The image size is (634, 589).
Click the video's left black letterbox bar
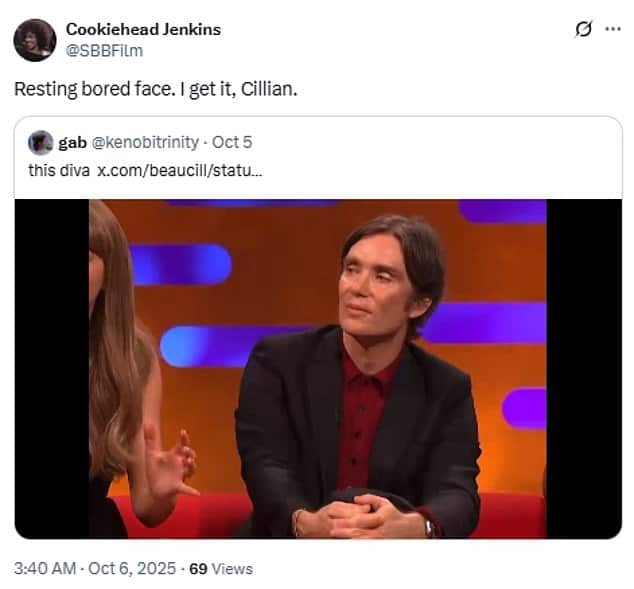(52, 369)
